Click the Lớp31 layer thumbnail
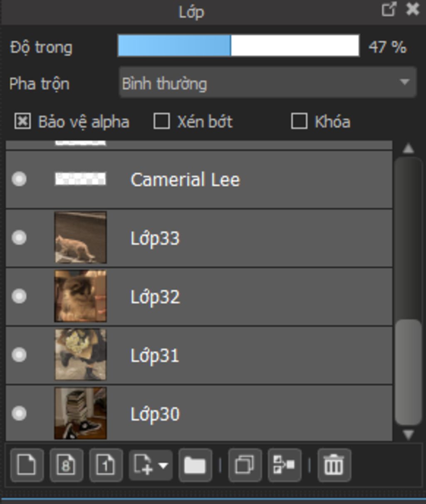426x504 pixels. pyautogui.click(x=80, y=355)
